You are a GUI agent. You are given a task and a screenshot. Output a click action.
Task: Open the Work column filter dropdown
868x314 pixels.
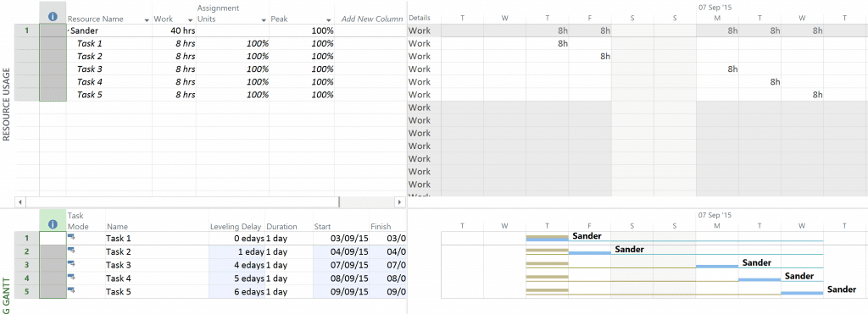pos(191,20)
